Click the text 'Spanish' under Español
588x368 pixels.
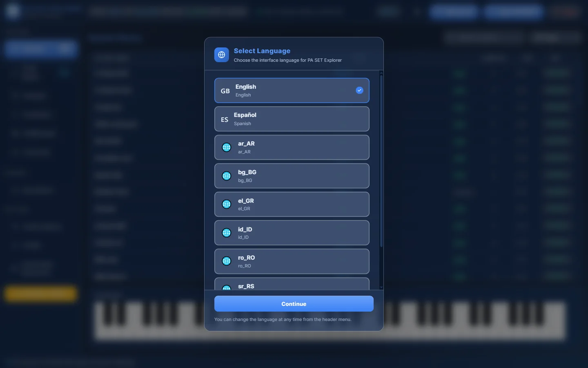point(243,123)
